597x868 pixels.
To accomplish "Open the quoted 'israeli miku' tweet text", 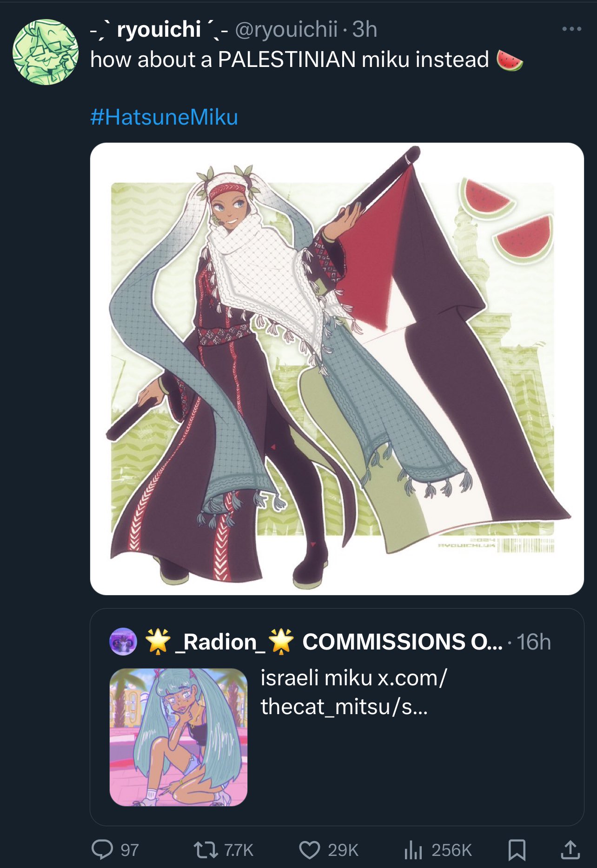I will coord(353,692).
